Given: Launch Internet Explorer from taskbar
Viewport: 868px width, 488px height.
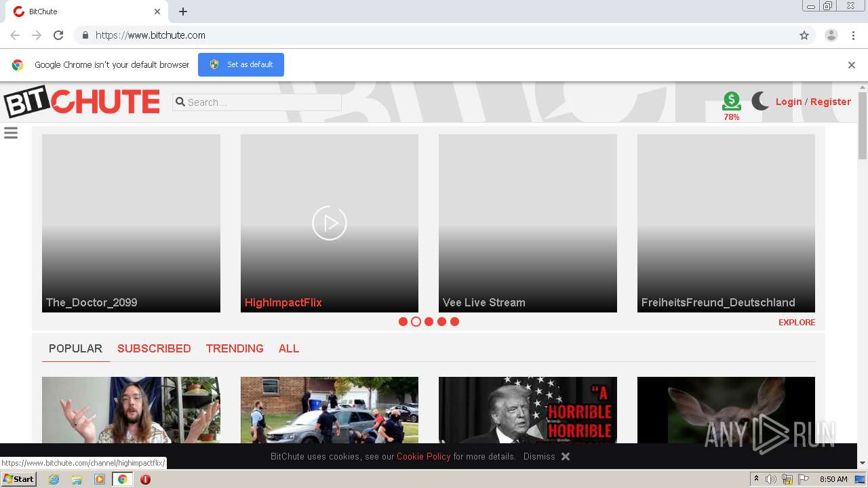Looking at the screenshot, I should tap(54, 479).
